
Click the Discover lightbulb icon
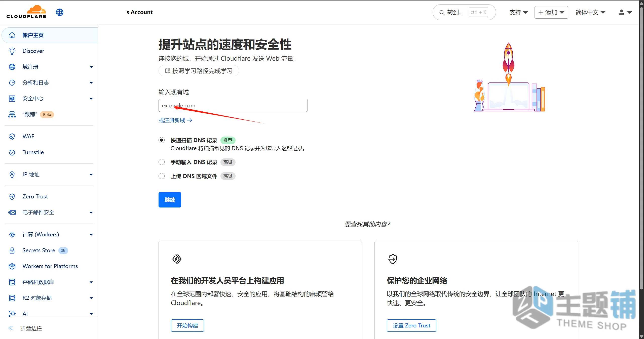[12, 51]
